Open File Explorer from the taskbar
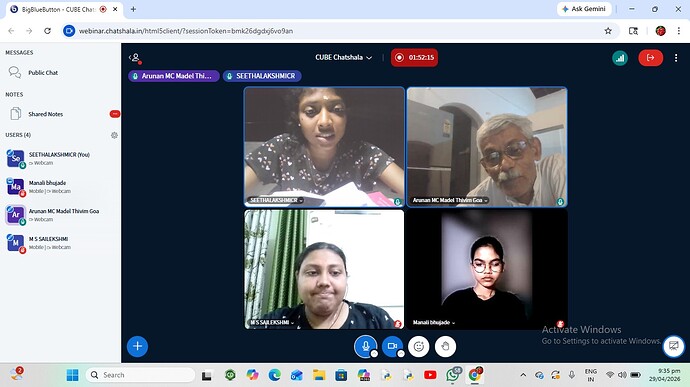This screenshot has height=387, width=690. [319, 375]
